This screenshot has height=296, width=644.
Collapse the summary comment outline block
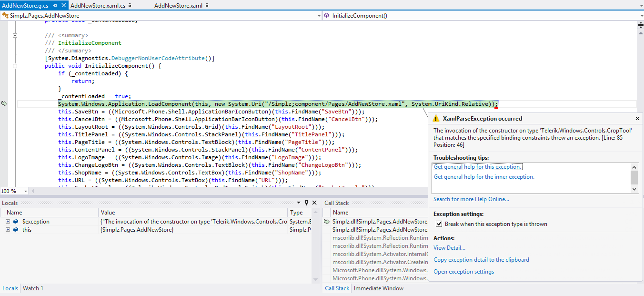tap(15, 35)
